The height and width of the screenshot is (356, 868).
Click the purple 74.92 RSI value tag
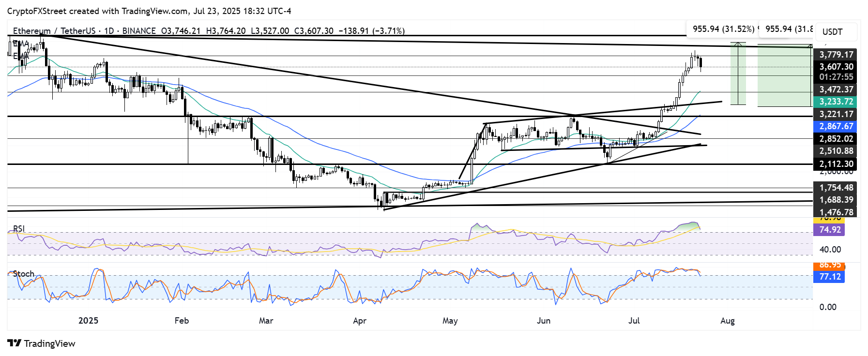tap(830, 230)
